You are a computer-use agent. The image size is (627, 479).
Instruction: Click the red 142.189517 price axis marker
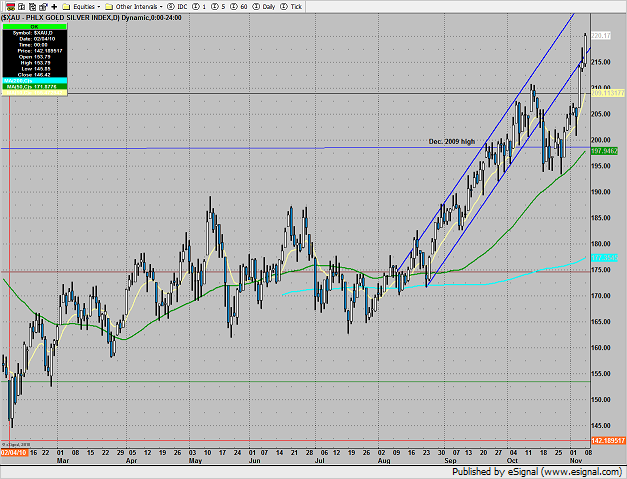pos(608,441)
